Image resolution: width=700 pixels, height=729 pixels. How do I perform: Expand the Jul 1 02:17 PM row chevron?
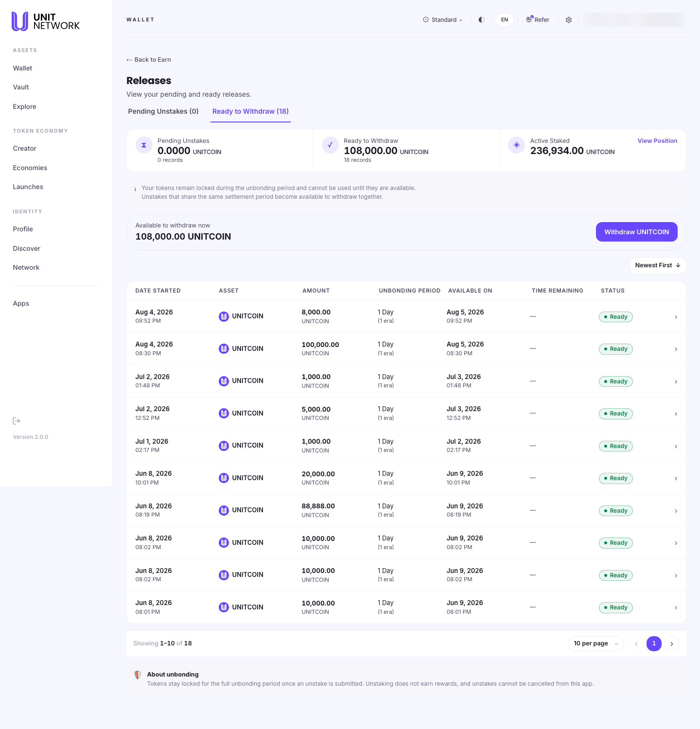676,446
